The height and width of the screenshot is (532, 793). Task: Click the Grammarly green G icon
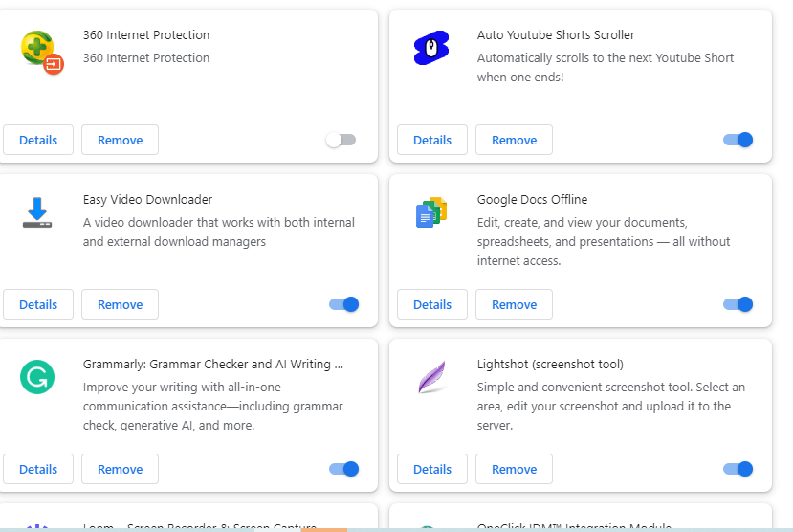coord(37,377)
